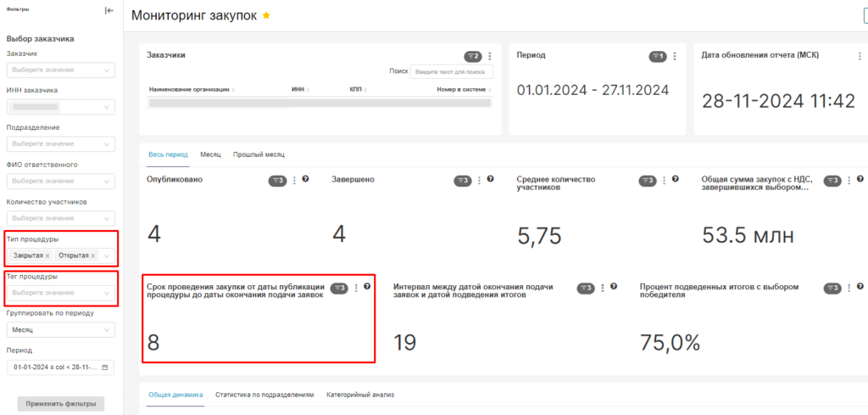
Task: Remove the Открытая tag from Тип процедуры
Action: tap(93, 255)
